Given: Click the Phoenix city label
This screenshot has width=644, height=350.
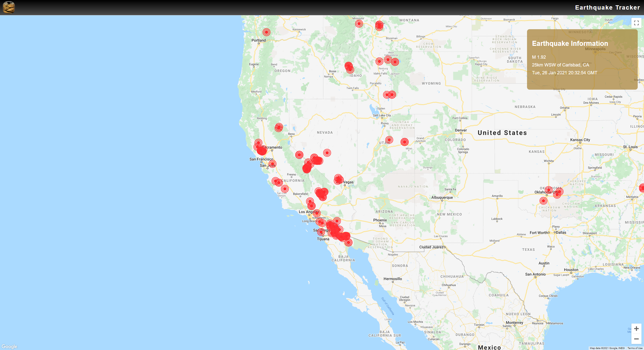Looking at the screenshot, I should click(x=380, y=220).
